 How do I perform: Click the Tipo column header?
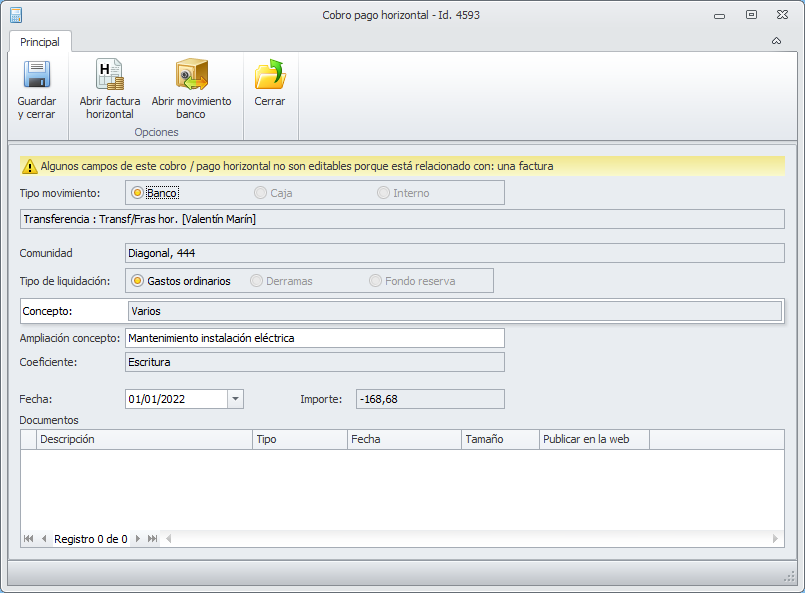point(299,439)
